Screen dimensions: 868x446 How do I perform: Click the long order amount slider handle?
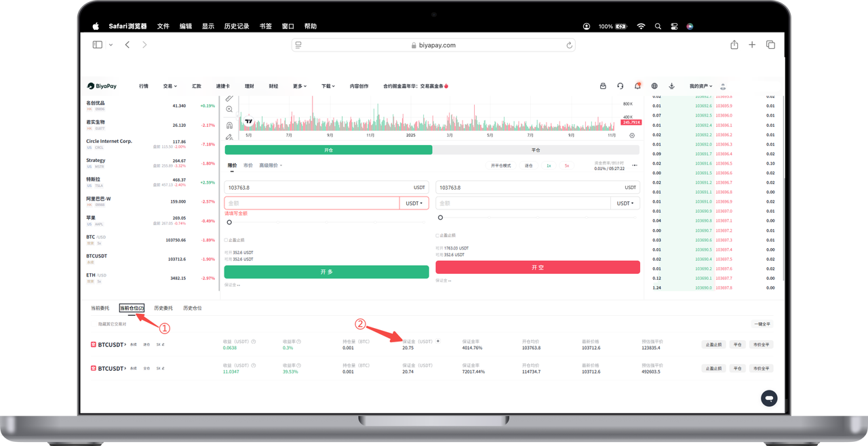coord(229,222)
